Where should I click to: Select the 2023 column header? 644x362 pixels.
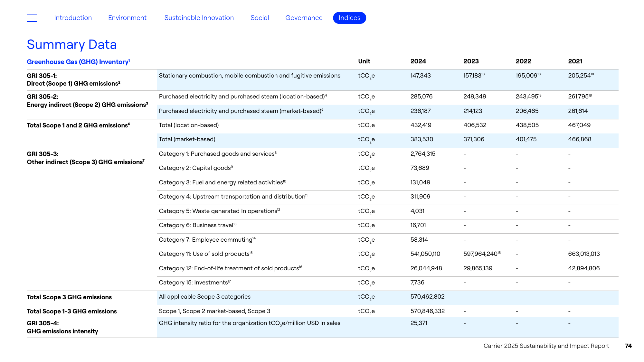pyautogui.click(x=471, y=61)
